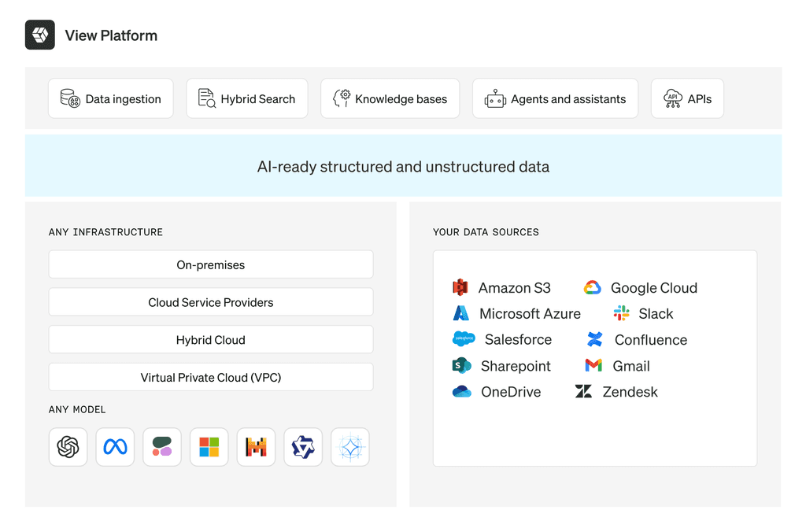Open the Data ingestion tab
806x532 pixels.
click(x=111, y=99)
